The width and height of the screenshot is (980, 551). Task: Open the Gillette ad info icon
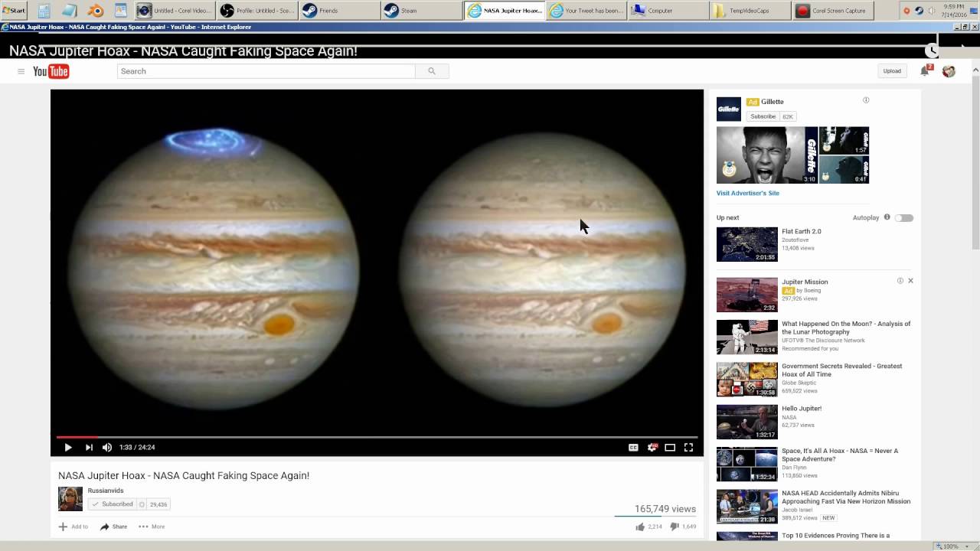(866, 100)
